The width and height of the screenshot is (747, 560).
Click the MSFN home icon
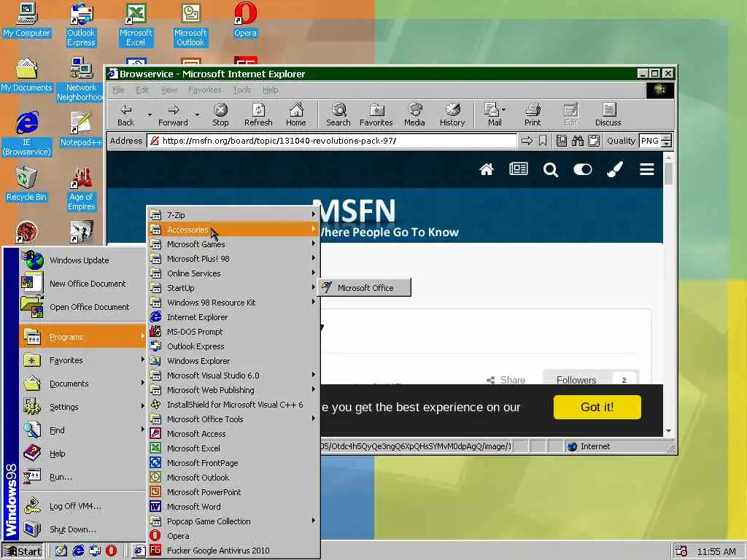click(x=487, y=169)
